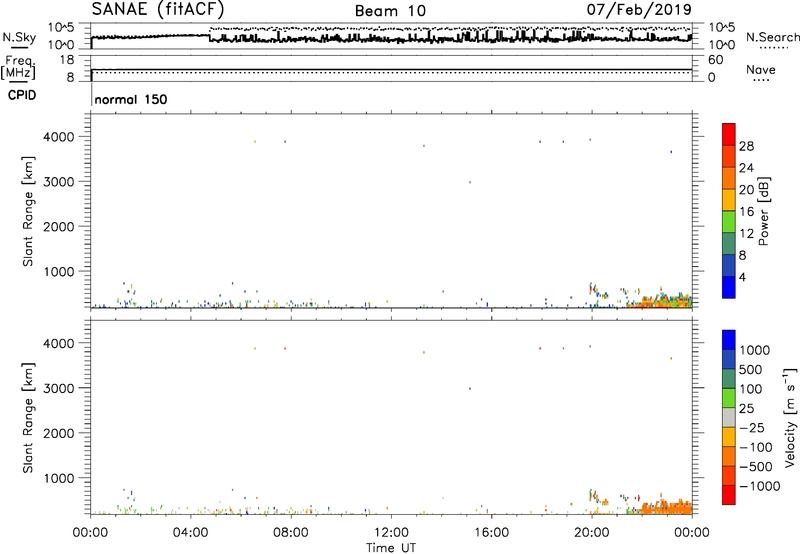Click the 18 label on frequency axis

(x=67, y=60)
